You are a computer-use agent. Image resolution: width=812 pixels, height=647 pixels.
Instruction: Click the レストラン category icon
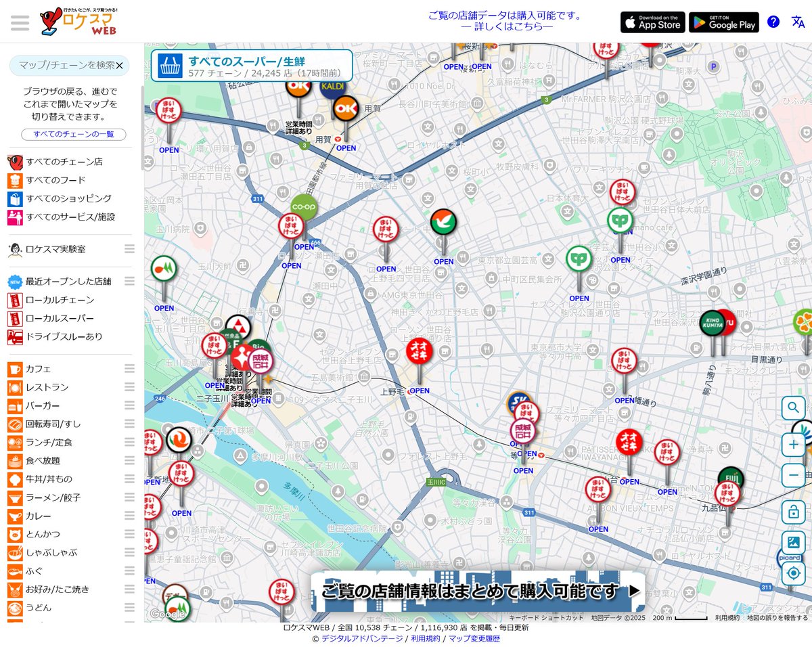pyautogui.click(x=15, y=387)
